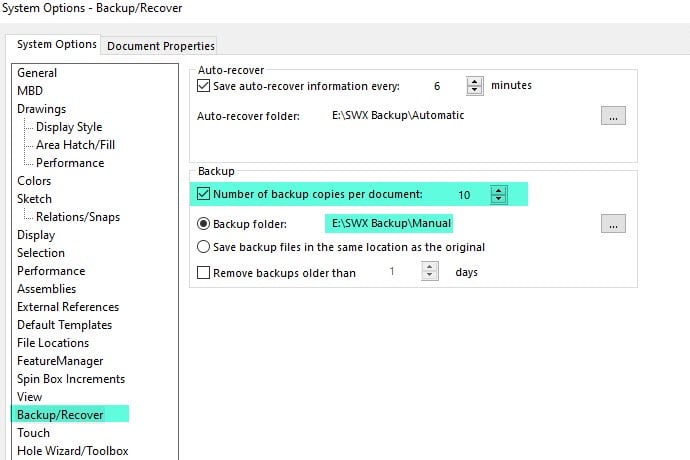The width and height of the screenshot is (690, 460).
Task: Increase auto-recover minutes with up arrow
Action: [x=474, y=82]
